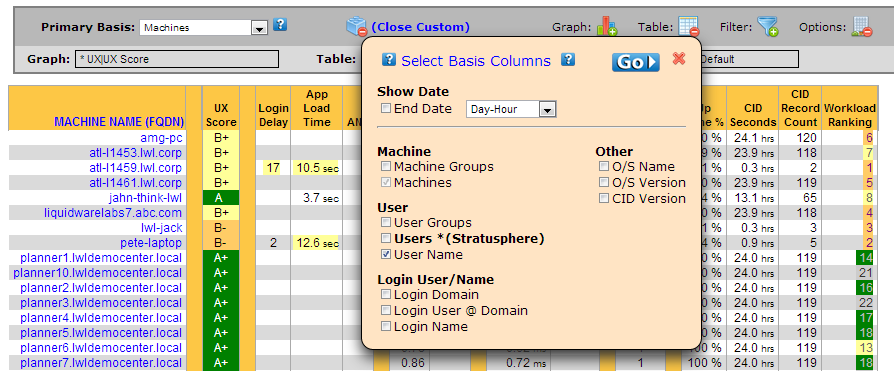Screen dimensions: 894x371
Task: Click the (Close Custom) link
Action: [x=421, y=27]
